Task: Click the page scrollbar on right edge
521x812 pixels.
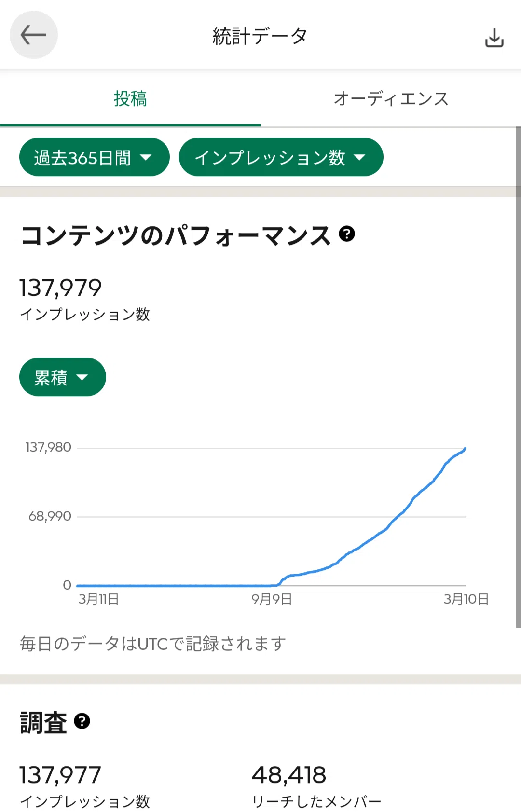Action: coord(519,376)
